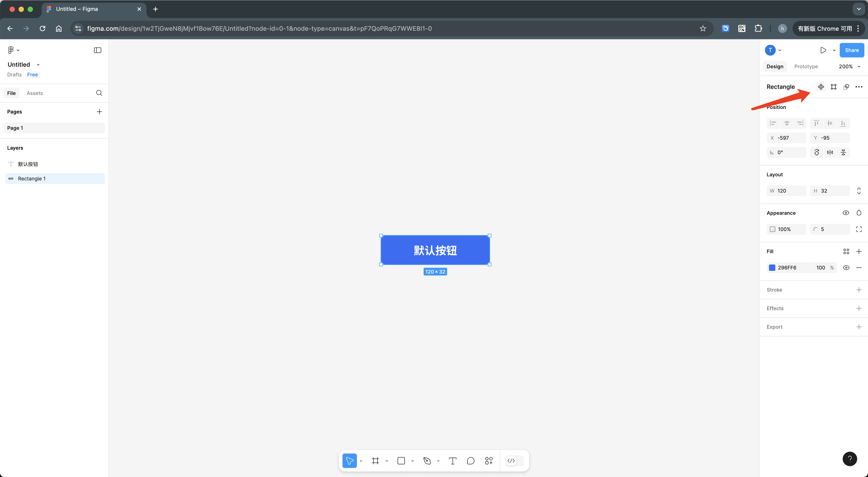Switch to the Design tab
This screenshot has width=868, height=477.
(x=775, y=66)
